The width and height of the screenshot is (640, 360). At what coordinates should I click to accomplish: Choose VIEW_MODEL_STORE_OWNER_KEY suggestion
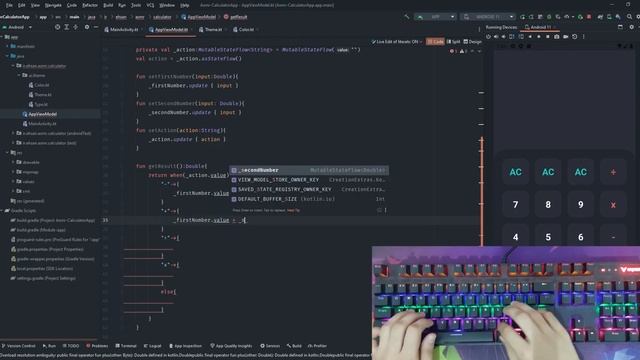tap(309, 180)
